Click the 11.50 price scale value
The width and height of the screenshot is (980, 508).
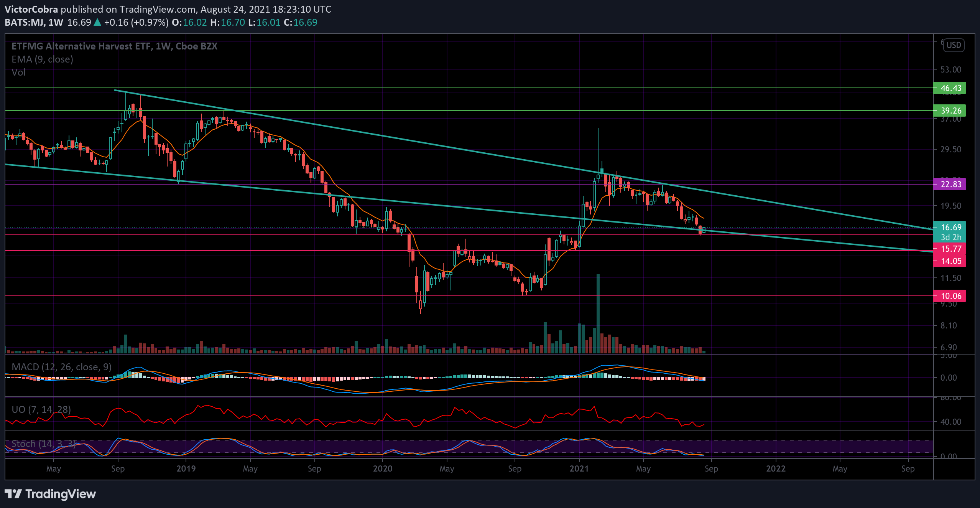[x=951, y=278]
